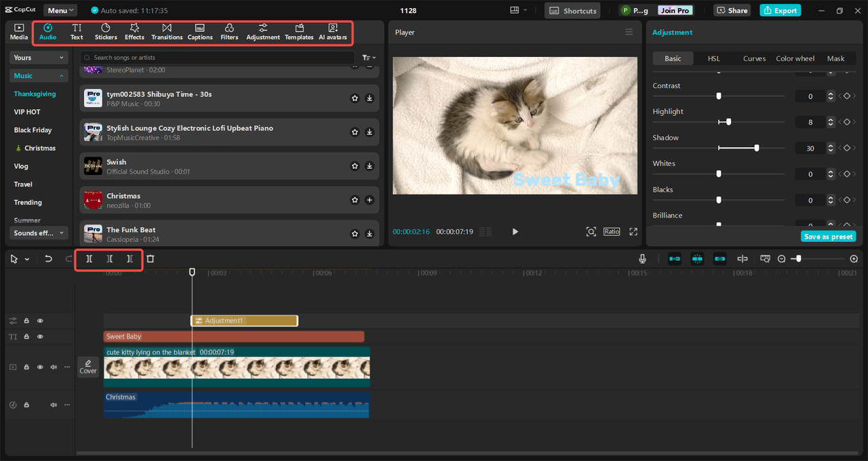Image resolution: width=868 pixels, height=461 pixels.
Task: Toggle the main track magnet
Action: [x=675, y=259]
